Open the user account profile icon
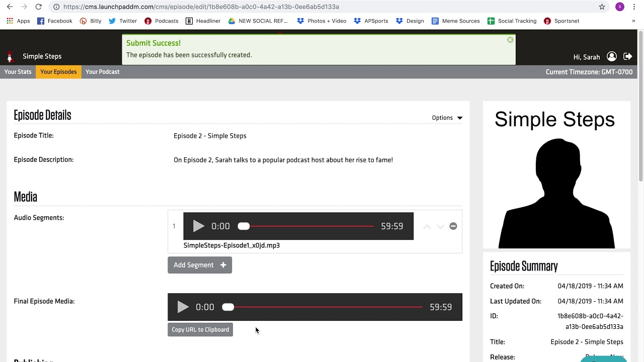The image size is (644, 362). tap(612, 56)
